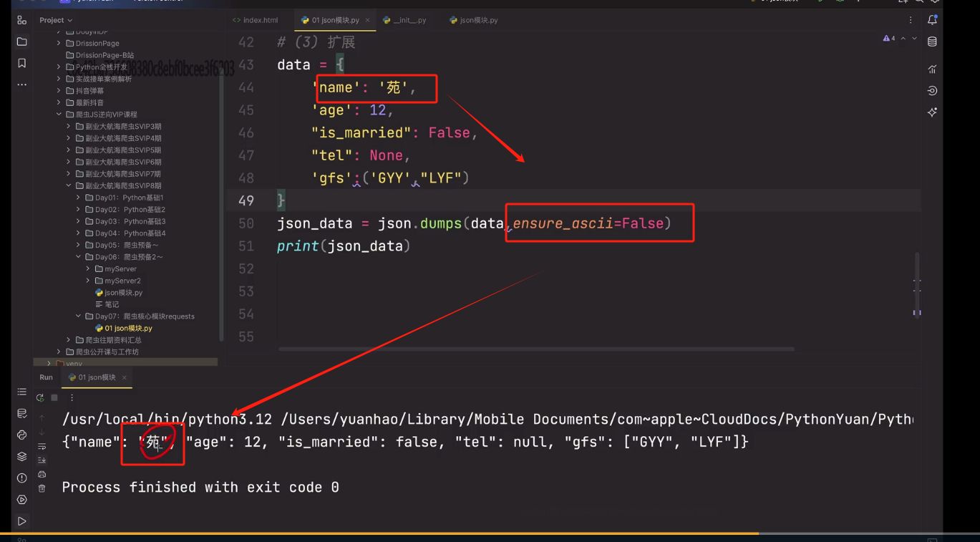Select the 爬虫公开课与工作坊 folder
The width and height of the screenshot is (980, 542).
coord(102,352)
